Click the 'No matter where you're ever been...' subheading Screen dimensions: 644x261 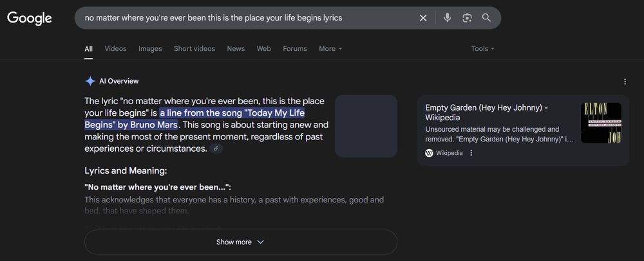tap(158, 187)
